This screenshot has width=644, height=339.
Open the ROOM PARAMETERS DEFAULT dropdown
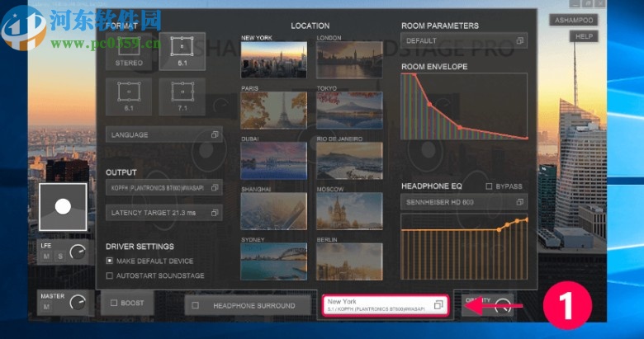coord(464,40)
